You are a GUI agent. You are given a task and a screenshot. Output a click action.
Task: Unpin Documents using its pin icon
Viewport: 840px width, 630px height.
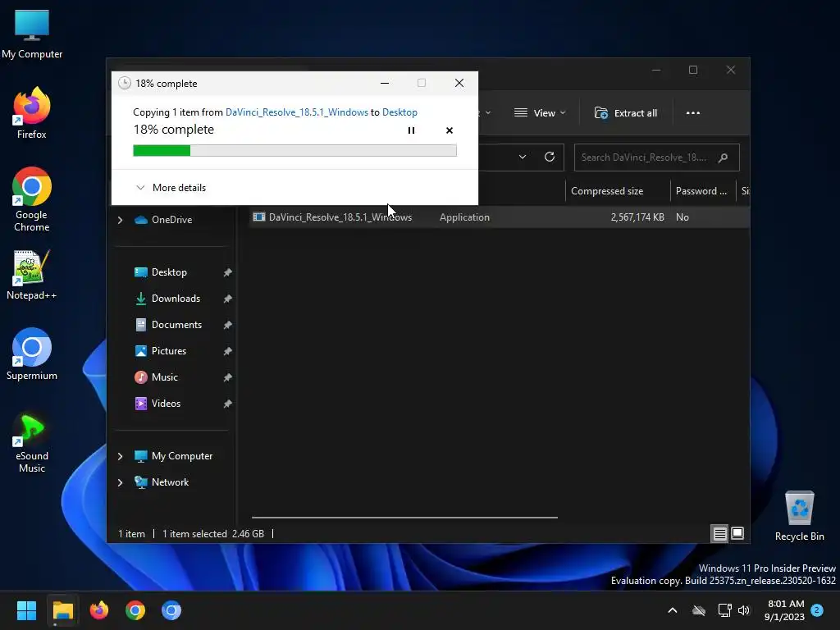(227, 325)
